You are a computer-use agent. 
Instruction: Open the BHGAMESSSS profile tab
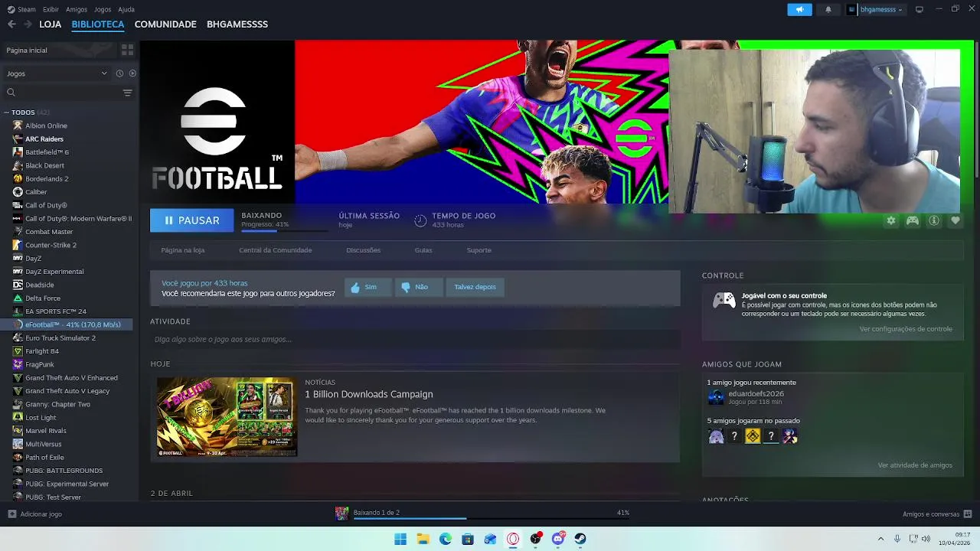(x=237, y=24)
